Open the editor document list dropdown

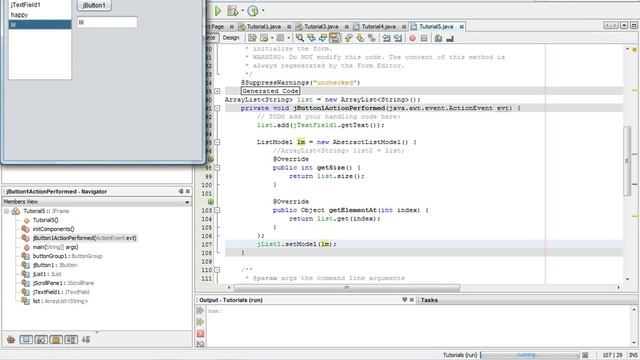[624, 25]
